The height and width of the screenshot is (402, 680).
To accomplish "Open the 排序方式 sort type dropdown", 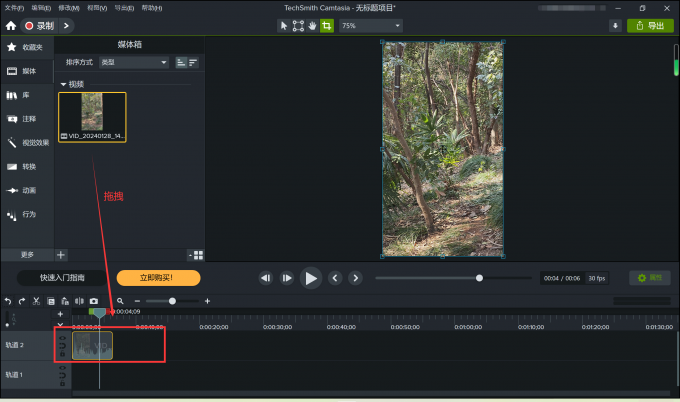I will [x=134, y=62].
